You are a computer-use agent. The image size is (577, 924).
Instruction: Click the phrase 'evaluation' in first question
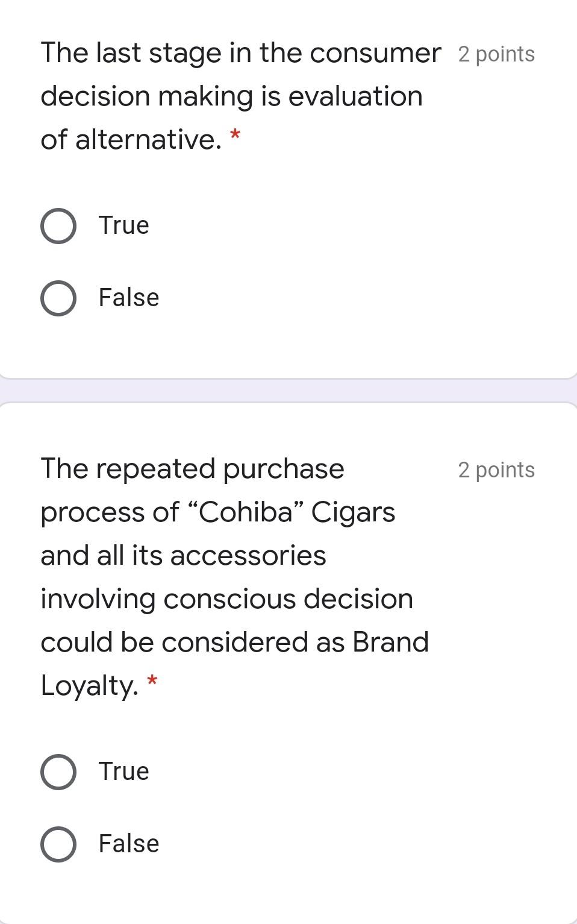(355, 96)
